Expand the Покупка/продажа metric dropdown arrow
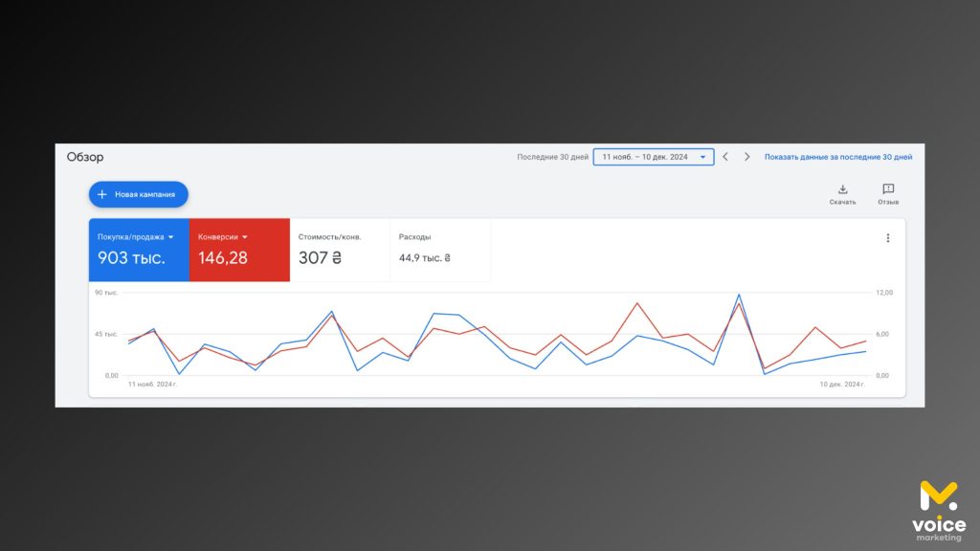The image size is (980, 551). (170, 236)
